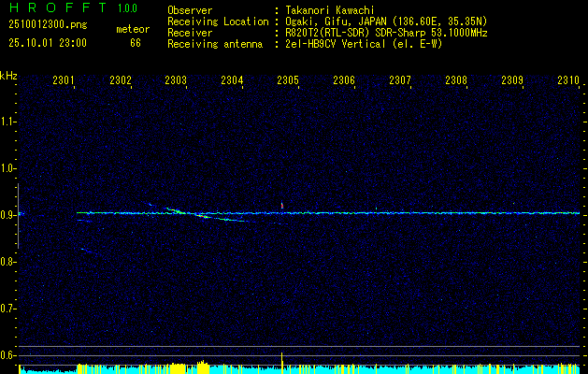Click the 2304 time axis label
This screenshot has height=374, width=588.
[232, 79]
